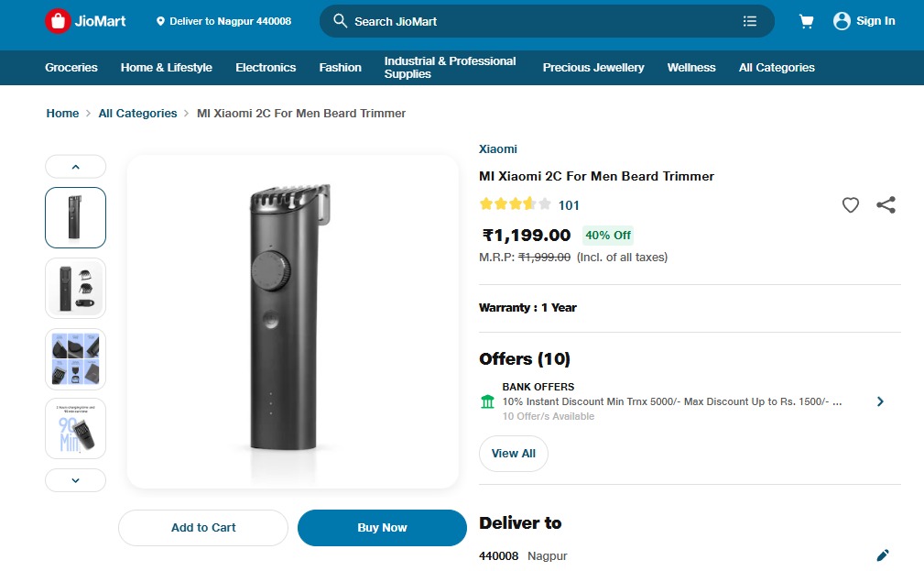924x571 pixels.
Task: Open the Electronics menu
Action: [266, 68]
